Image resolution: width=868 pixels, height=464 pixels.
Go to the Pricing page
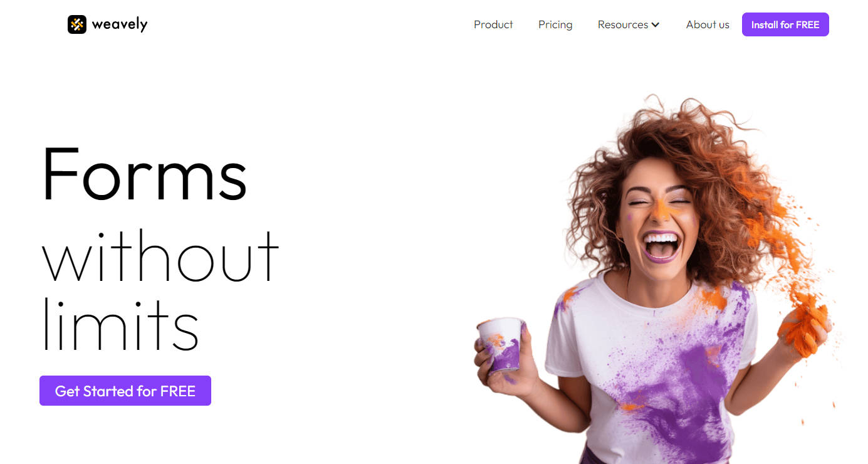555,24
